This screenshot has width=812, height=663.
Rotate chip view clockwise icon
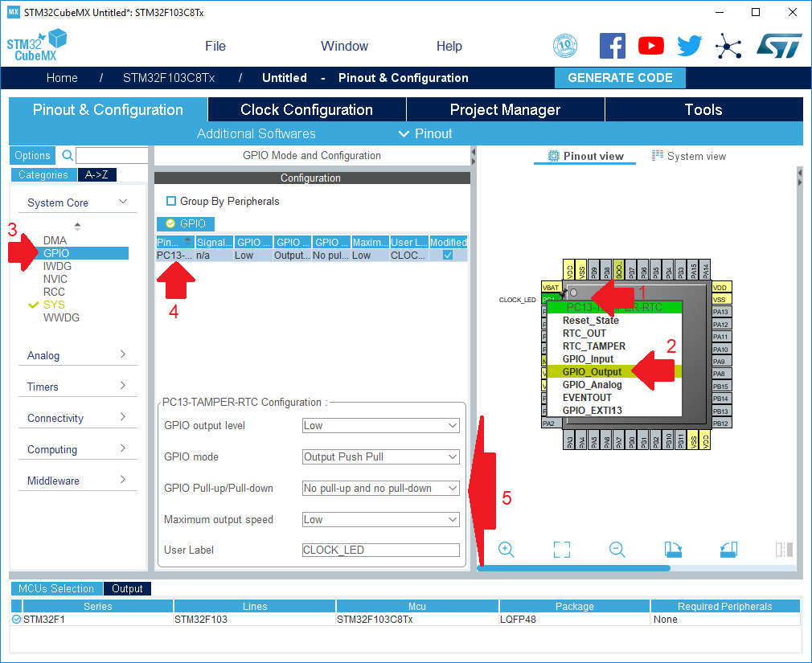tap(673, 549)
